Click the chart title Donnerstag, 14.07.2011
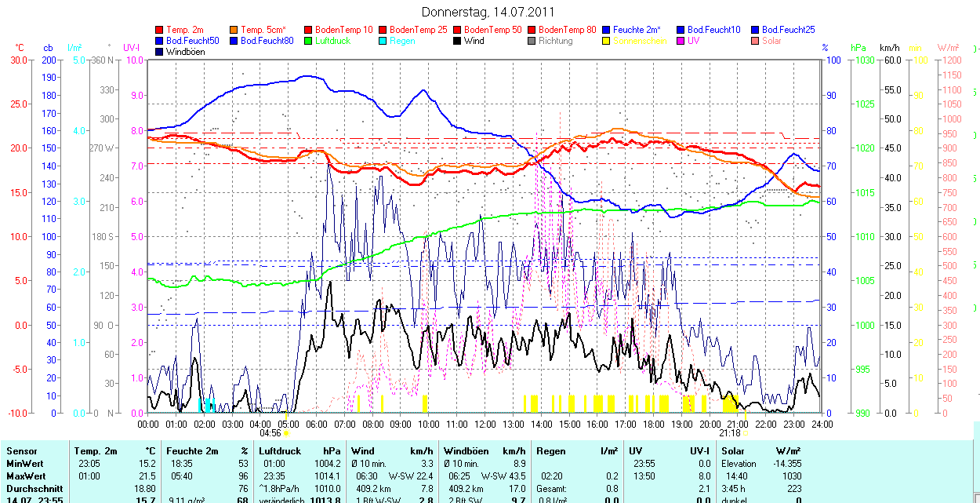 coord(488,12)
